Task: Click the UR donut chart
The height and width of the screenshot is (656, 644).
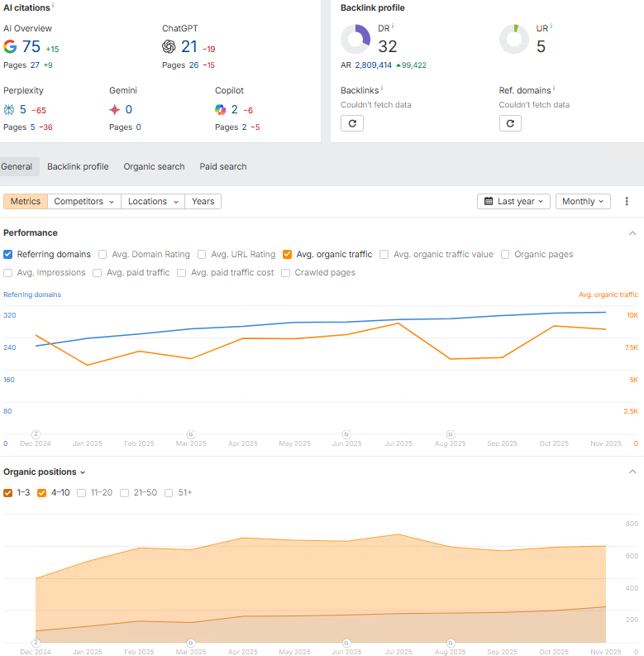Action: coord(514,40)
